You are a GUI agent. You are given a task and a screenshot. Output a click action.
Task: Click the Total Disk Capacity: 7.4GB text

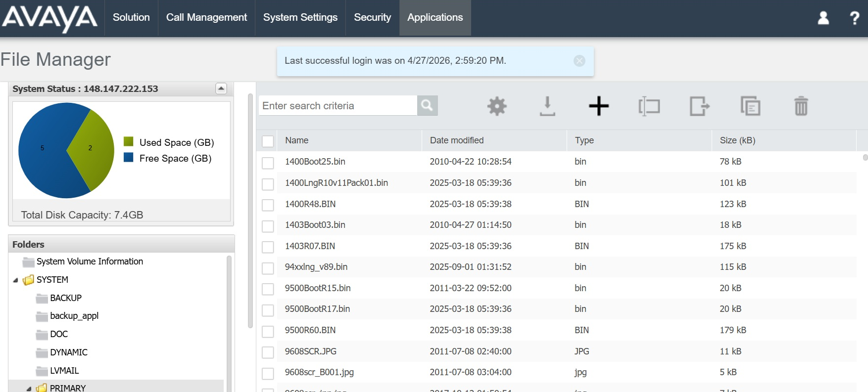coord(82,215)
